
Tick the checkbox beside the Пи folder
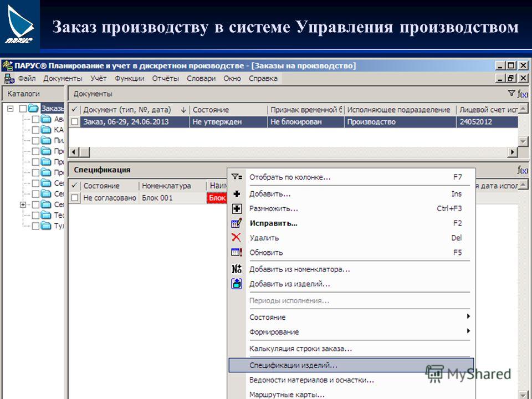[x=35, y=140]
